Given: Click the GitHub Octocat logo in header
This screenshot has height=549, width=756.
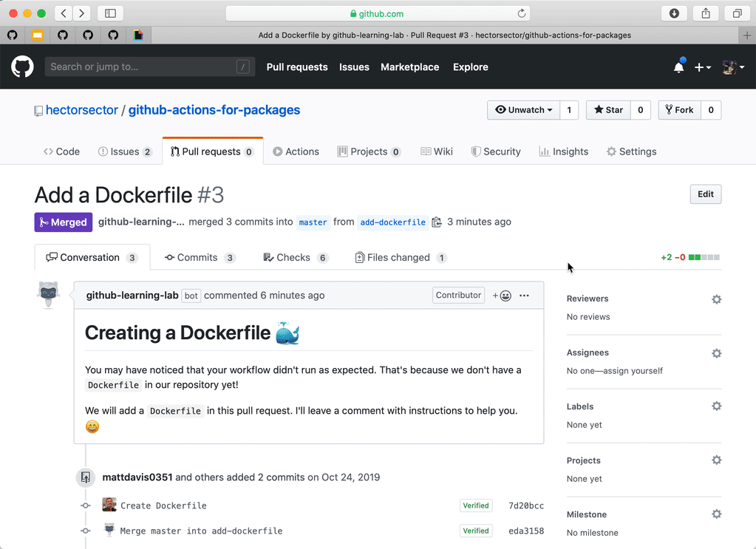Looking at the screenshot, I should (x=22, y=67).
